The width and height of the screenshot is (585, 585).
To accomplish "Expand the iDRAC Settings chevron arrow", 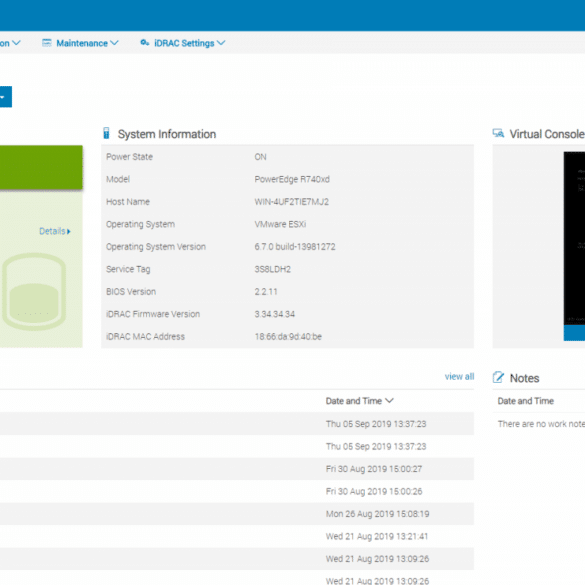I will point(221,43).
